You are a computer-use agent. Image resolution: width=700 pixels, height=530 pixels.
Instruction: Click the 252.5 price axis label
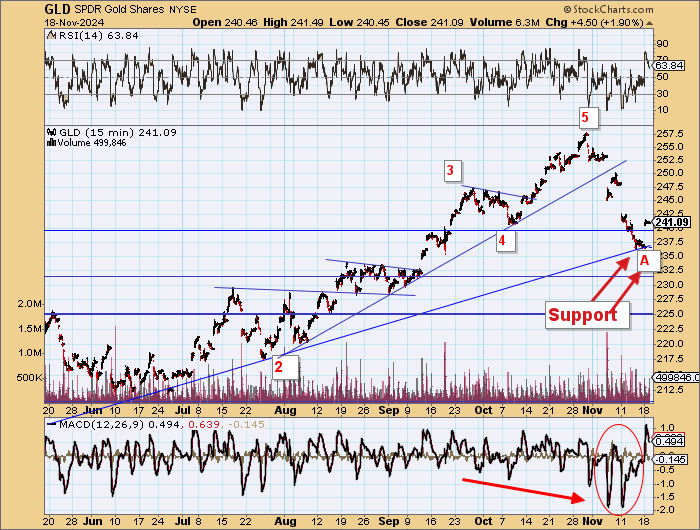(671, 159)
